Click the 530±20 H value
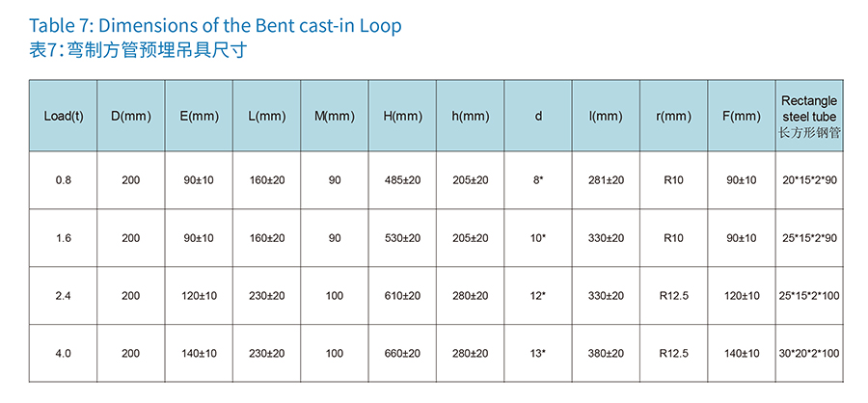868x403 pixels. pyautogui.click(x=402, y=238)
